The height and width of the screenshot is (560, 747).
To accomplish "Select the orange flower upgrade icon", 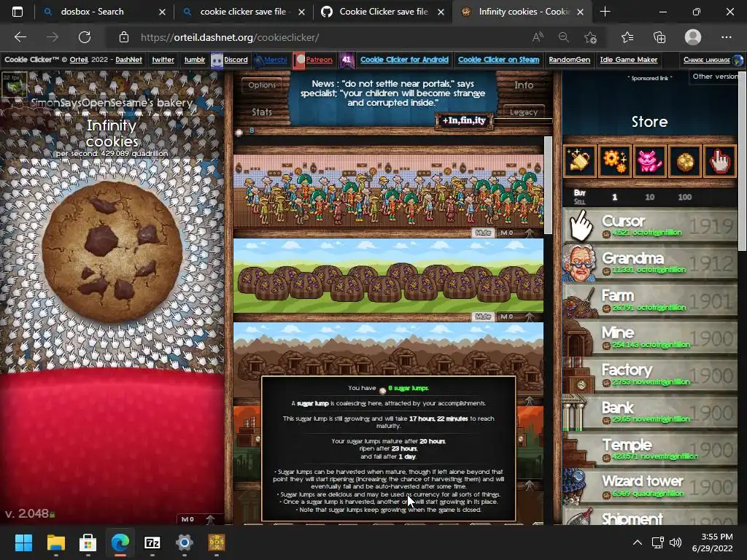I will coord(614,161).
